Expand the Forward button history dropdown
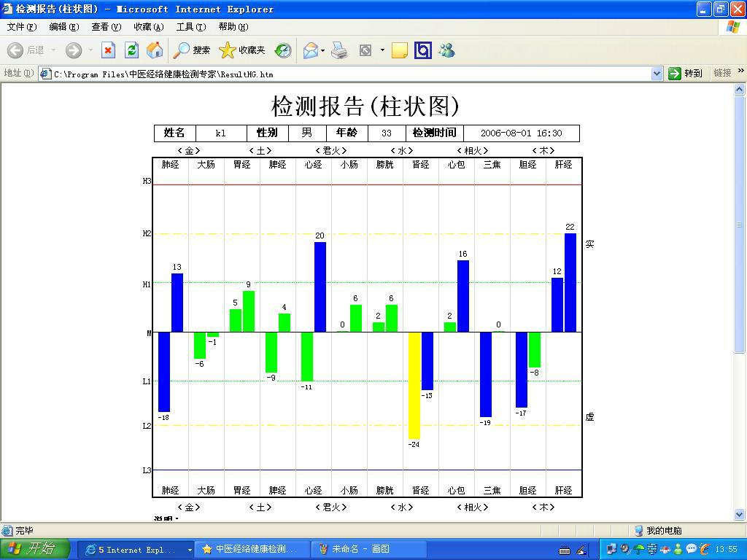This screenshot has width=747, height=560. [90, 50]
